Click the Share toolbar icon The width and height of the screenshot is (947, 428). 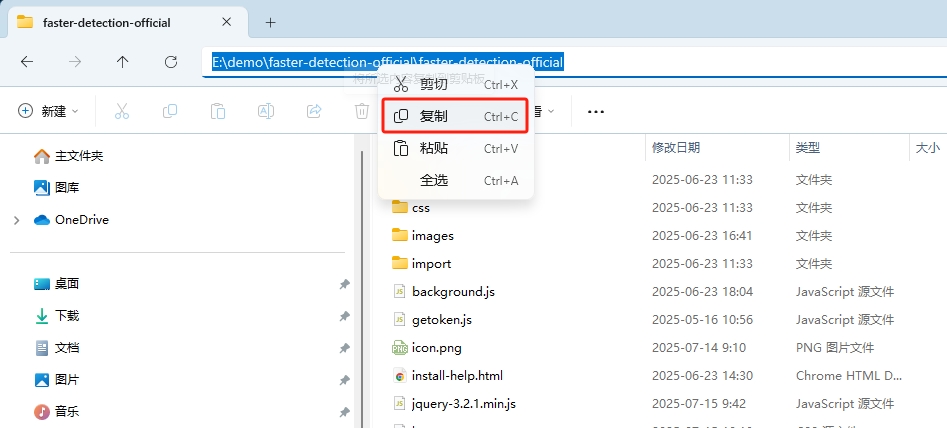coord(314,111)
